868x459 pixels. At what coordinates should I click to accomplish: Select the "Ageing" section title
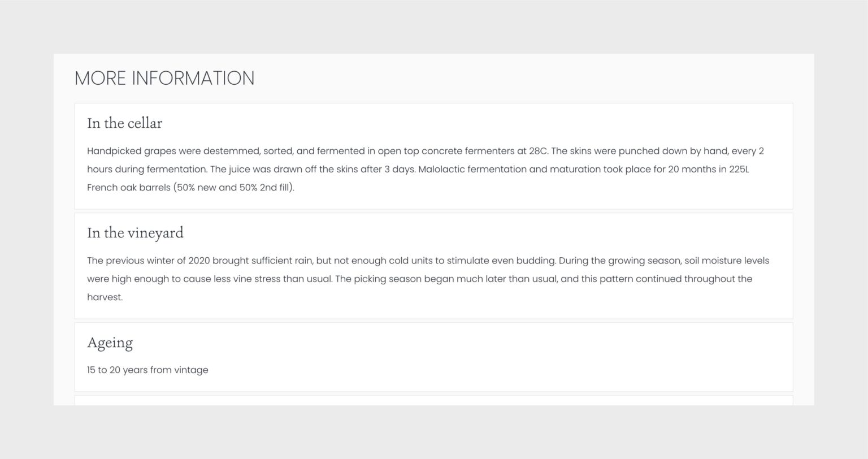pyautogui.click(x=110, y=343)
